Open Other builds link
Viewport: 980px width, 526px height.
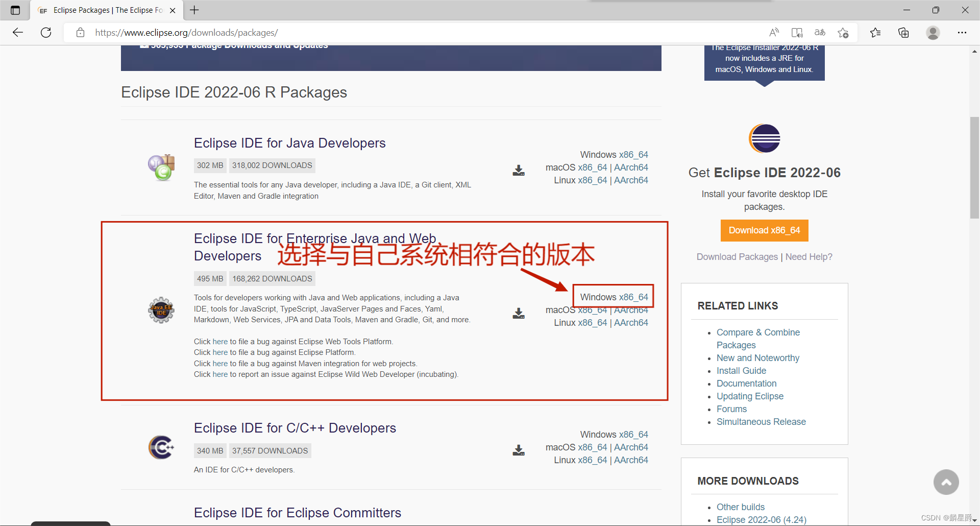pos(741,507)
